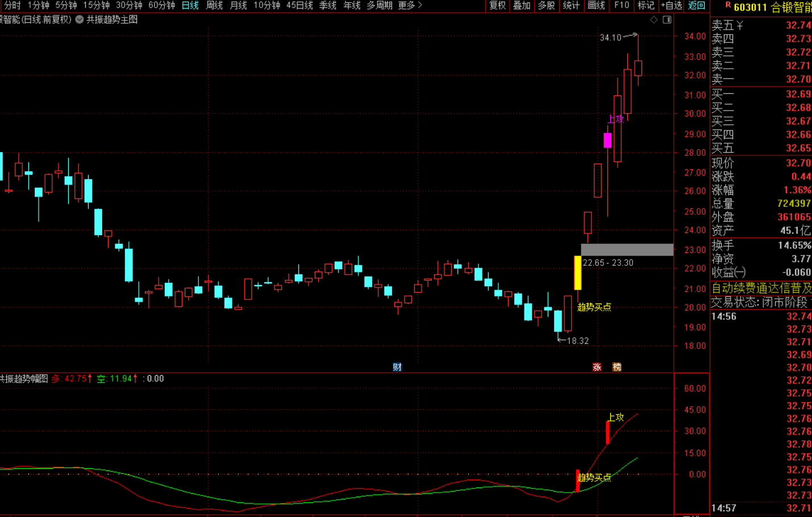Switch to the 周线 weekly period

[214, 5]
